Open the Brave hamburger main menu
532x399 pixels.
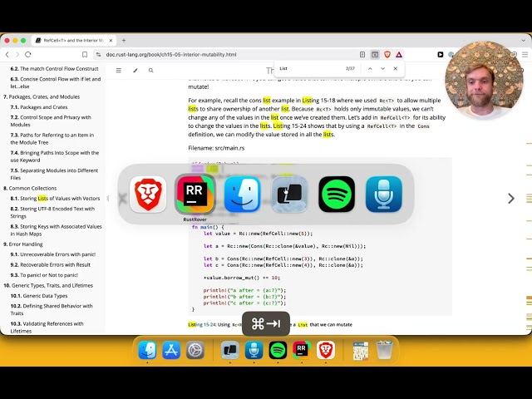point(525,54)
